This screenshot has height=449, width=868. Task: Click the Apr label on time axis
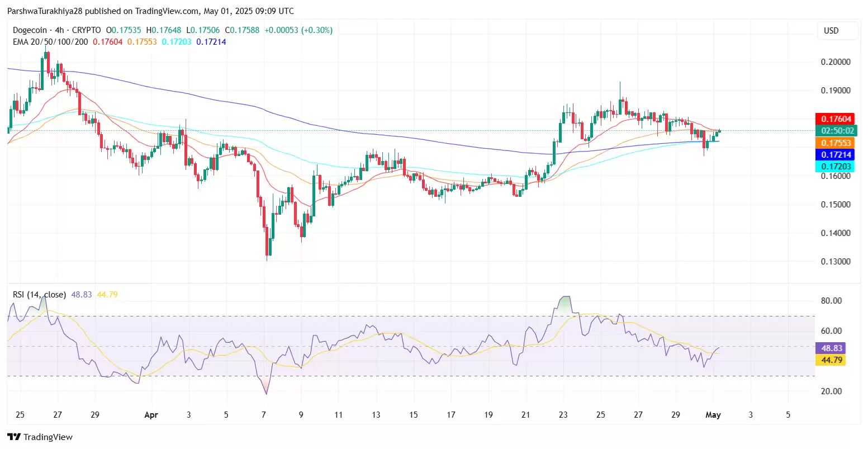pos(151,415)
